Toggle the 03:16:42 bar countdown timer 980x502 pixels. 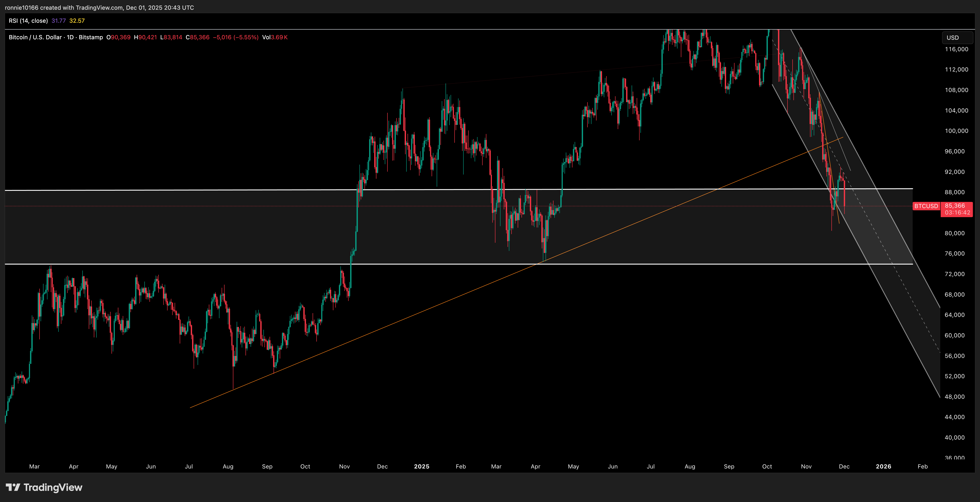pos(957,212)
